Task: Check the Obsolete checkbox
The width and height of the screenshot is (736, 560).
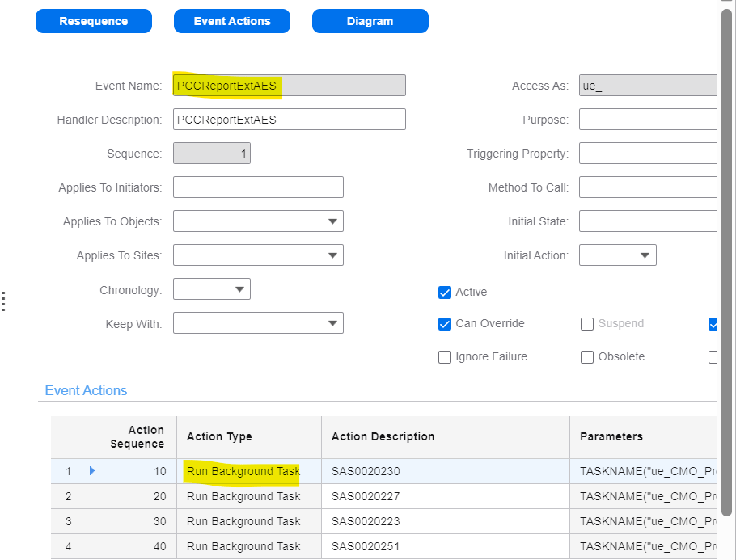Action: (x=586, y=357)
